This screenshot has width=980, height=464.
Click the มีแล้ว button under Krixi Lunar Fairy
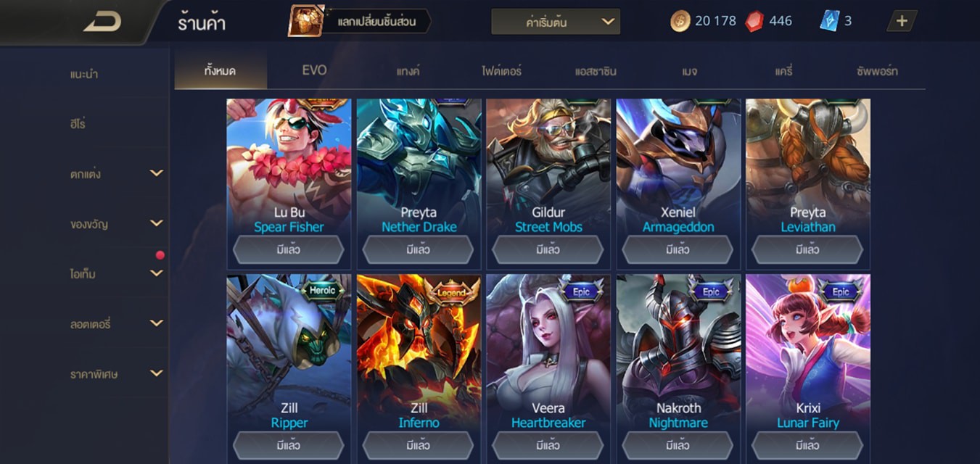tap(807, 445)
